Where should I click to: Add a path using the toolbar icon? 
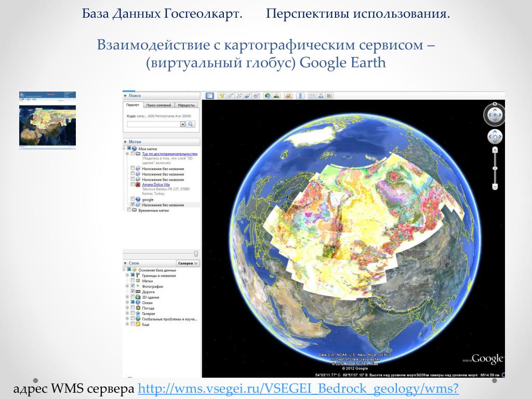pos(239,96)
